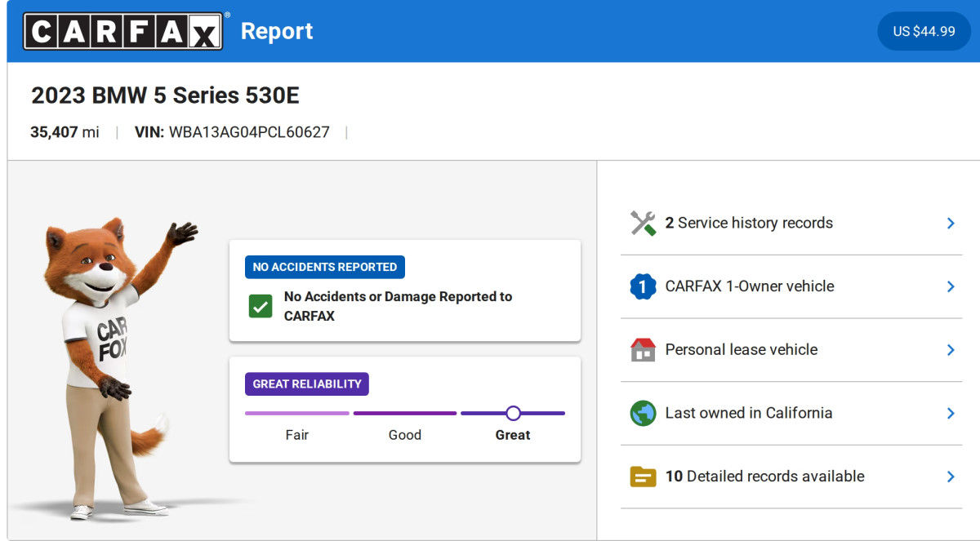Open Detailed records available chevron

pyautogui.click(x=950, y=477)
